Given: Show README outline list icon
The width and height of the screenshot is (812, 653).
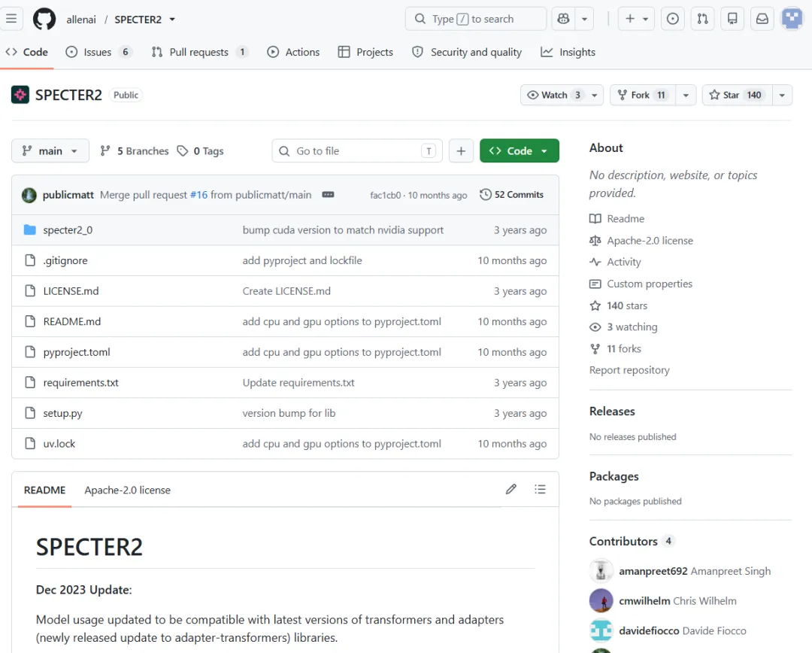Looking at the screenshot, I should (540, 489).
